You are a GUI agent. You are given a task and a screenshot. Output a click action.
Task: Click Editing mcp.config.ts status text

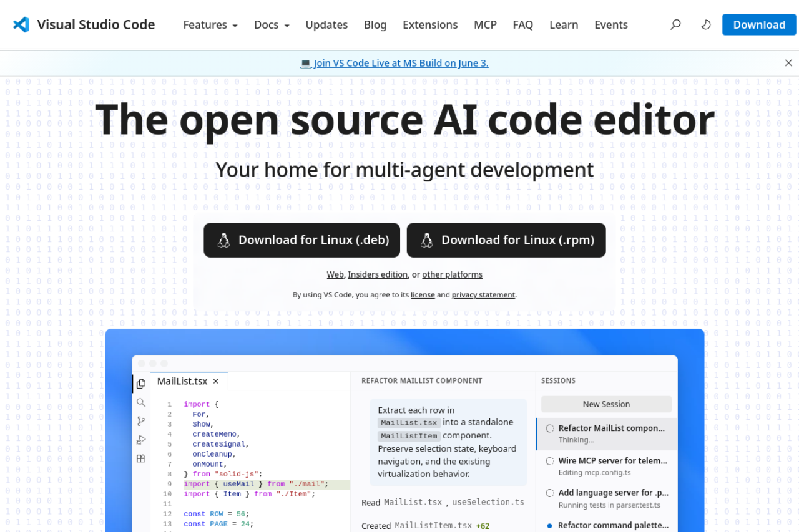595,472
